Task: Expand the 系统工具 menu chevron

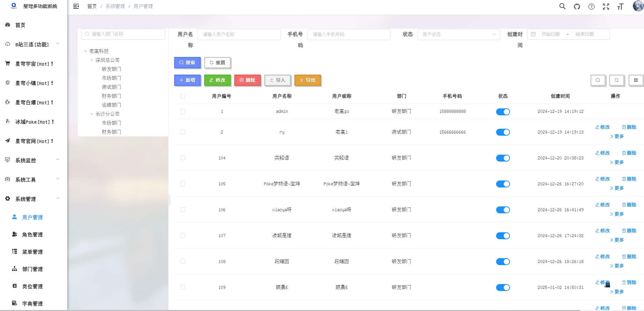Action: click(58, 179)
